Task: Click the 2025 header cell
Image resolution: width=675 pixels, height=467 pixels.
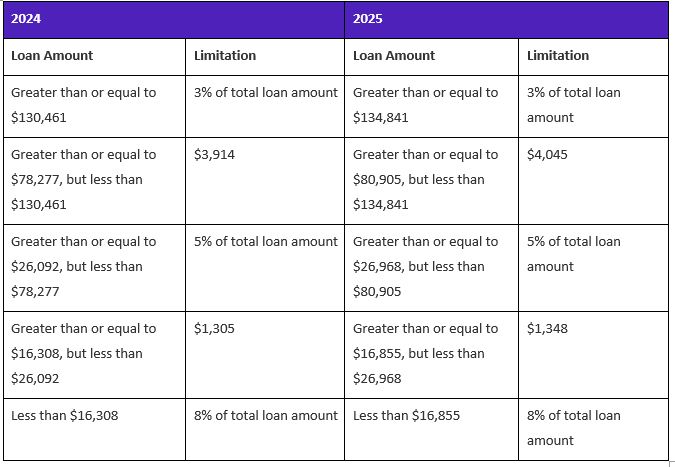Action: (x=506, y=20)
